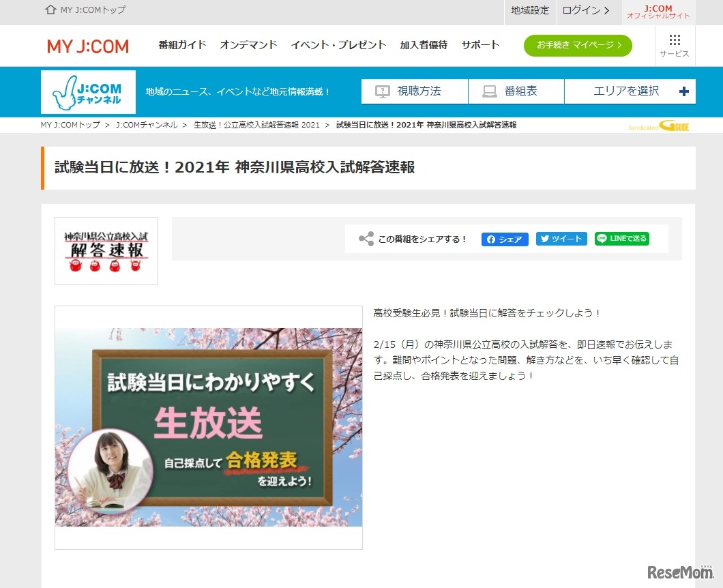Open the オンデマンド menu item
The image size is (723, 588).
(248, 44)
